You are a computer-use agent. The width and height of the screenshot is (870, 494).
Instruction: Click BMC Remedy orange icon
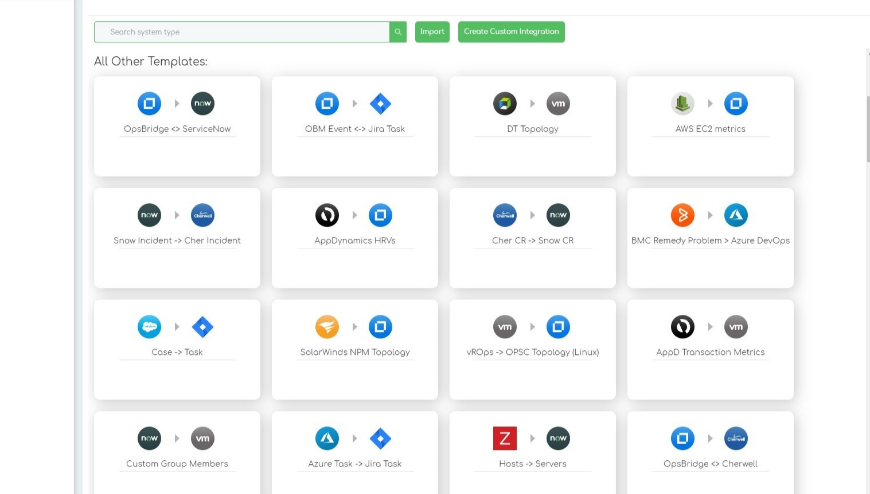tap(682, 215)
